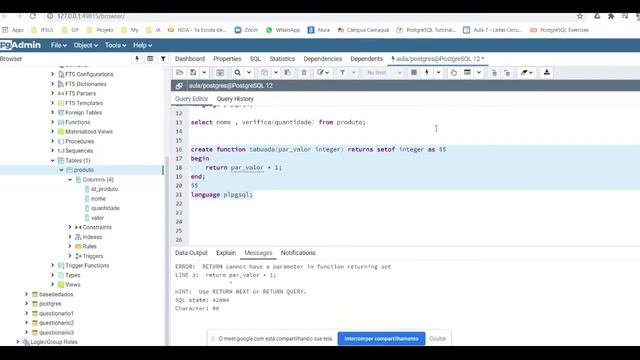
Task: Open the Help menu
Action: [142, 45]
